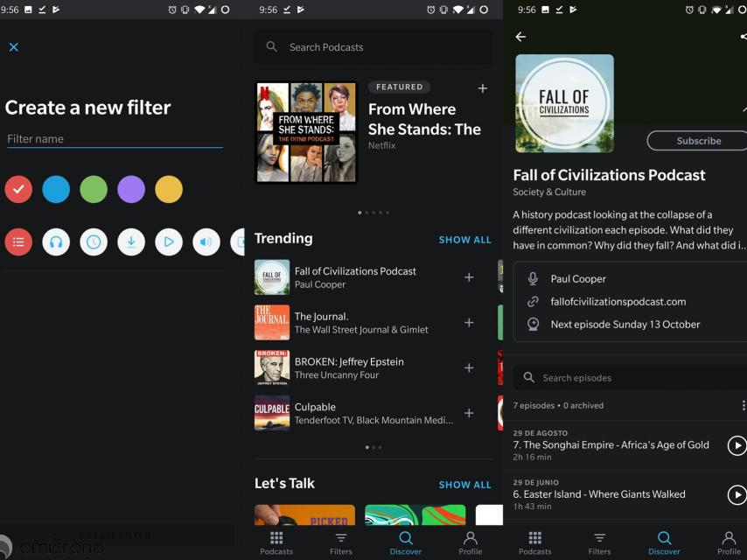Subscribe to Fall of Civilizations Podcast
This screenshot has height=560, width=747.
coord(698,141)
